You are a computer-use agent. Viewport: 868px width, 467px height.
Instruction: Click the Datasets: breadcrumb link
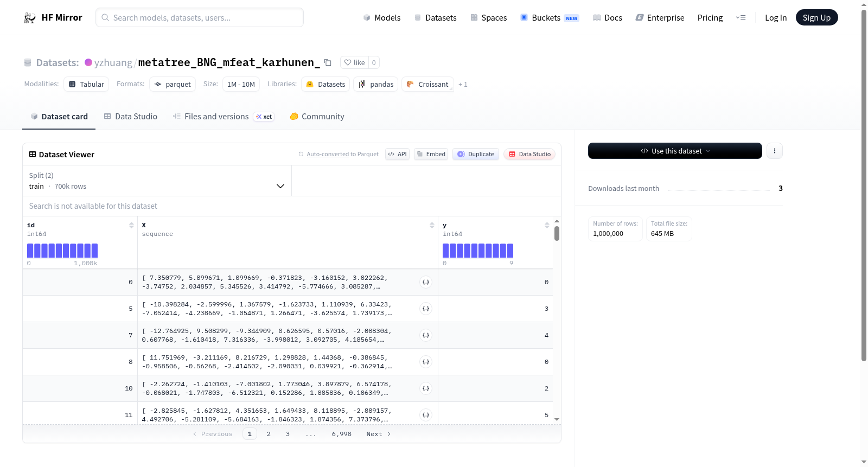[x=57, y=62]
